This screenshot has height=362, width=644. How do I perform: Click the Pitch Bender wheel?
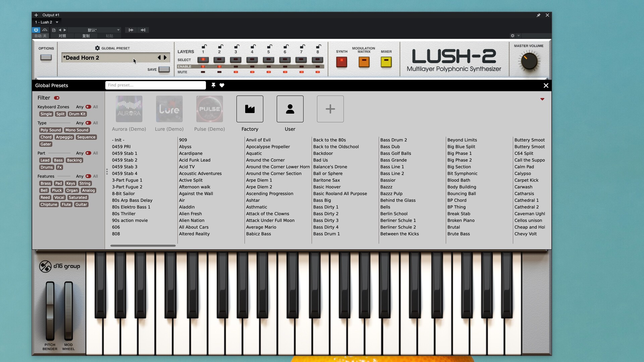coord(50,311)
